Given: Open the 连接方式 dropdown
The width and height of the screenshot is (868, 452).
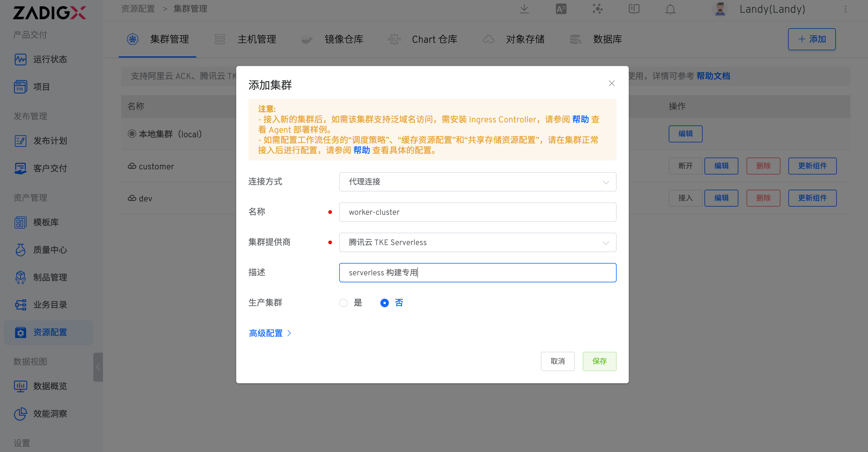Looking at the screenshot, I should point(478,182).
